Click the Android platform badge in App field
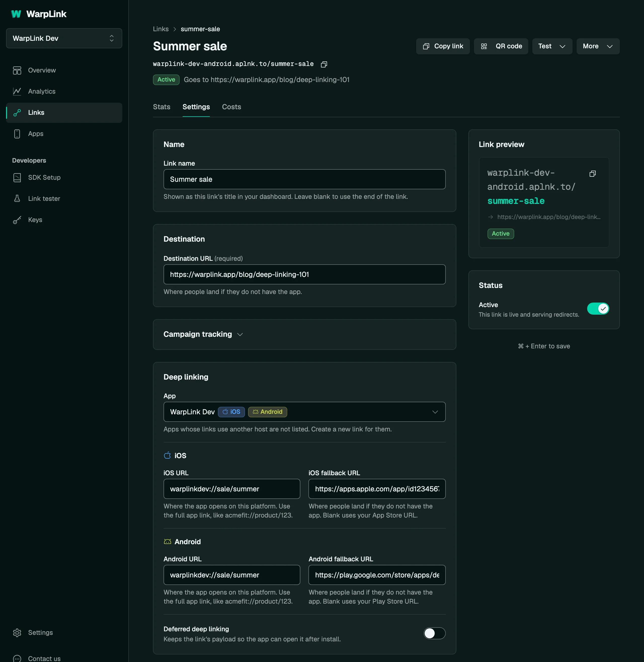644x662 pixels. click(x=268, y=412)
